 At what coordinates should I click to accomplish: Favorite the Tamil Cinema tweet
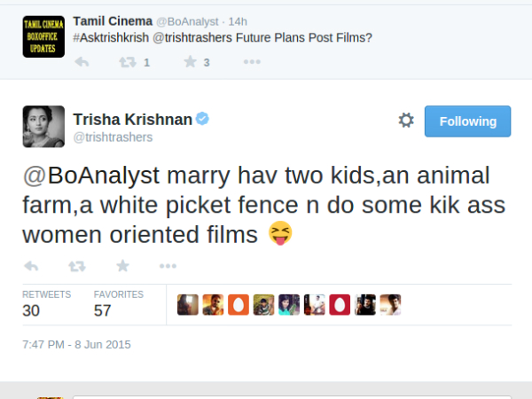point(190,62)
